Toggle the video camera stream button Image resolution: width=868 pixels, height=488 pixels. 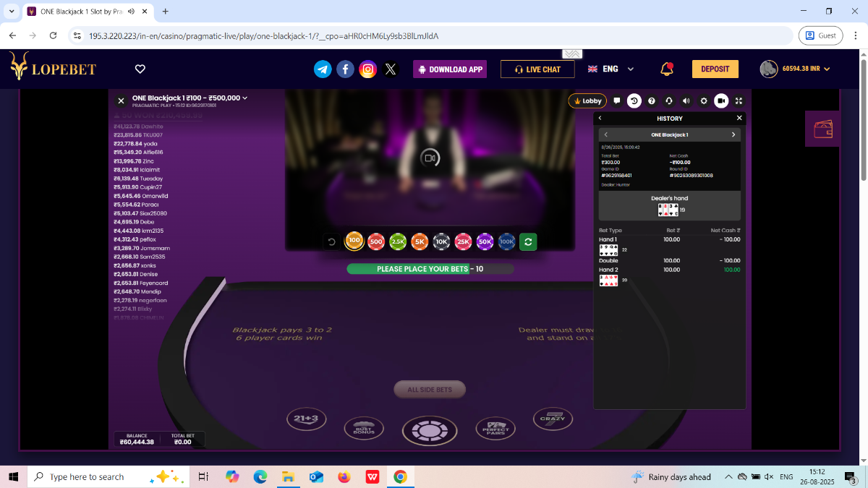point(721,101)
